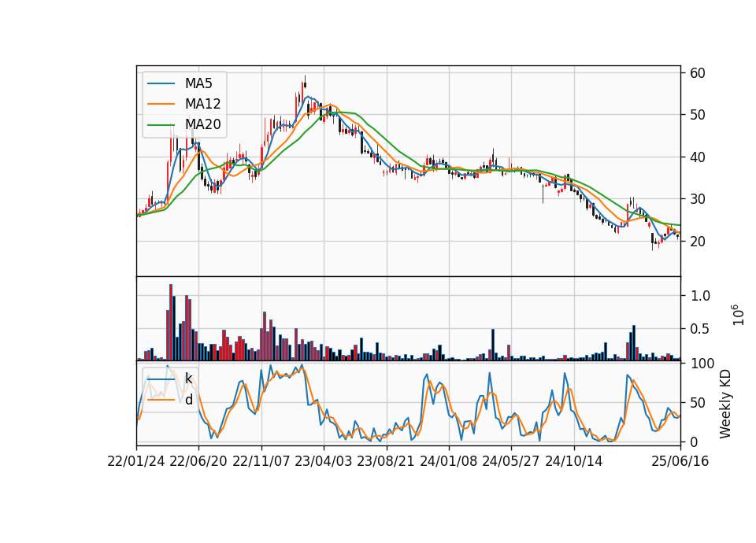Click the 22/11/07 date axis label
756x543 pixels.
click(x=261, y=462)
